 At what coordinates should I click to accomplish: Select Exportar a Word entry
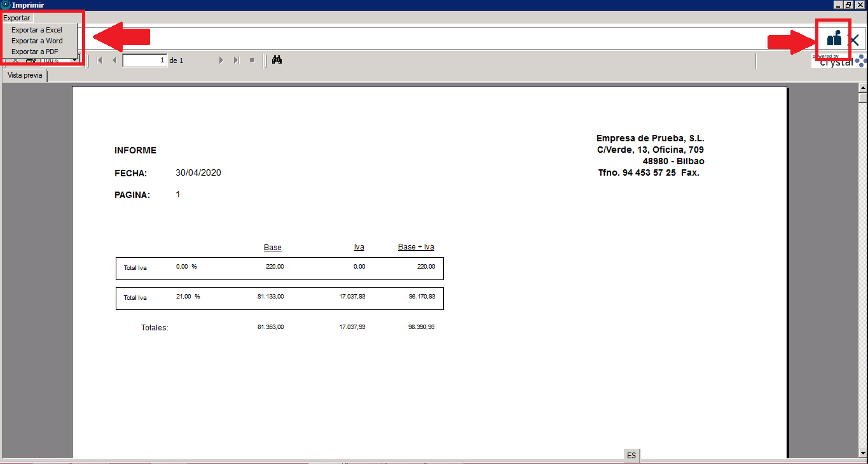(x=37, y=41)
